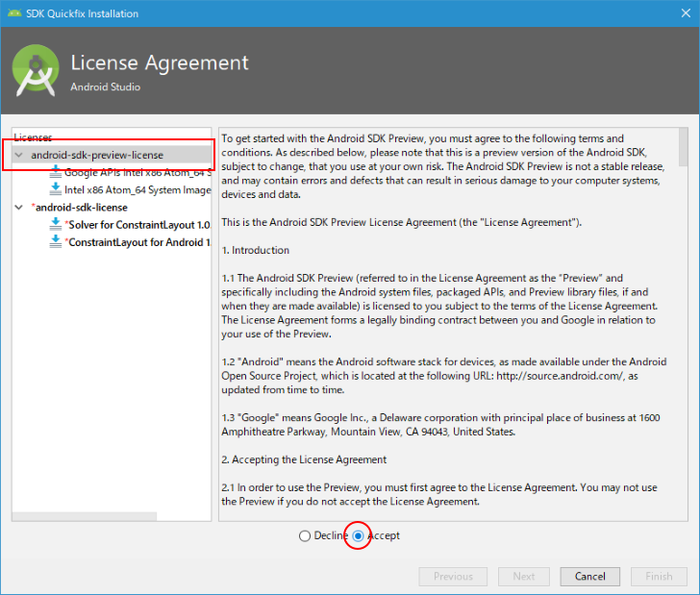Select Intel x86 Atom_64 System Image item
Screen dimensions: 700x595
click(x=137, y=189)
